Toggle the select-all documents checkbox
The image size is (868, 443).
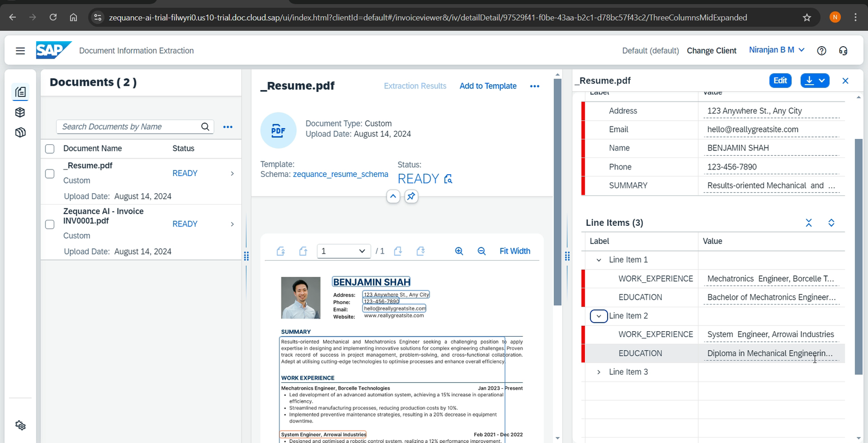coord(50,149)
